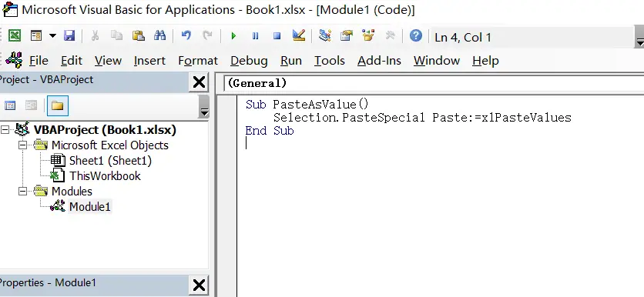644x297 pixels.
Task: Open the Debug menu
Action: (249, 61)
